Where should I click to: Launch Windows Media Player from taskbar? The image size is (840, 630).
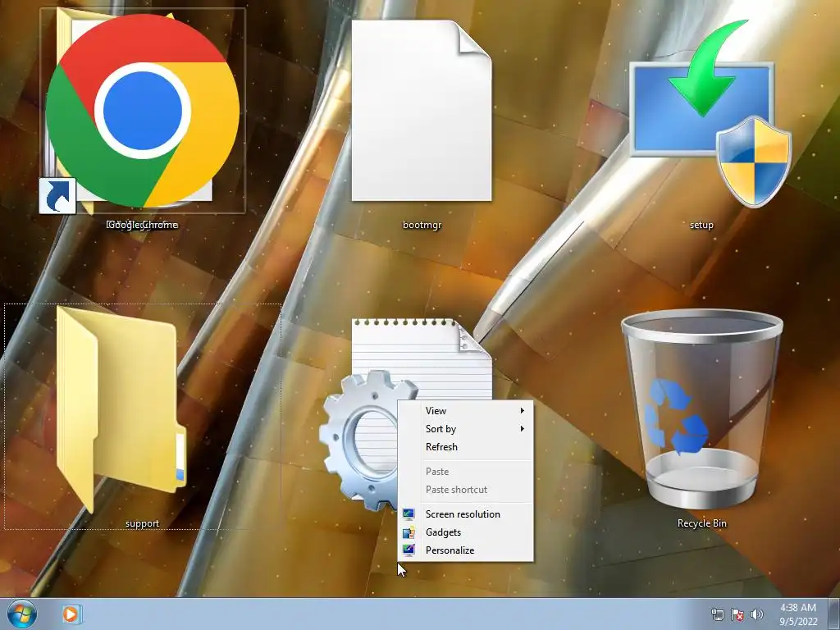pyautogui.click(x=71, y=614)
